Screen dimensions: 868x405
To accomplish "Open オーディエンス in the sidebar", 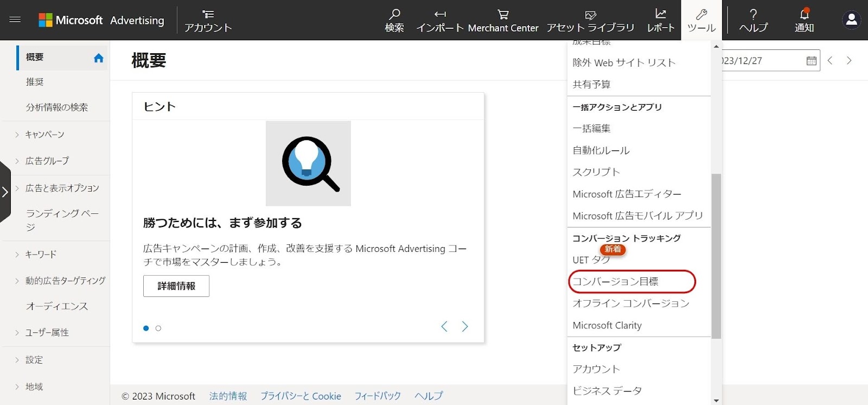I will click(57, 306).
